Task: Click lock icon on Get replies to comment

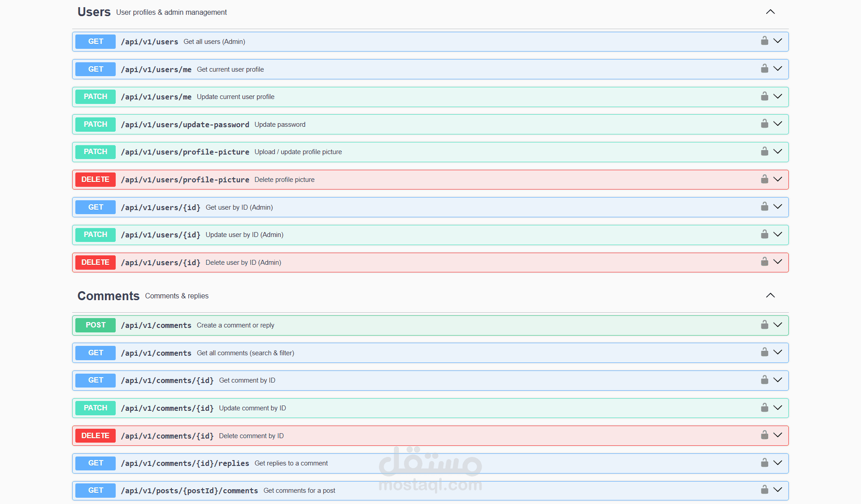Action: pyautogui.click(x=765, y=463)
